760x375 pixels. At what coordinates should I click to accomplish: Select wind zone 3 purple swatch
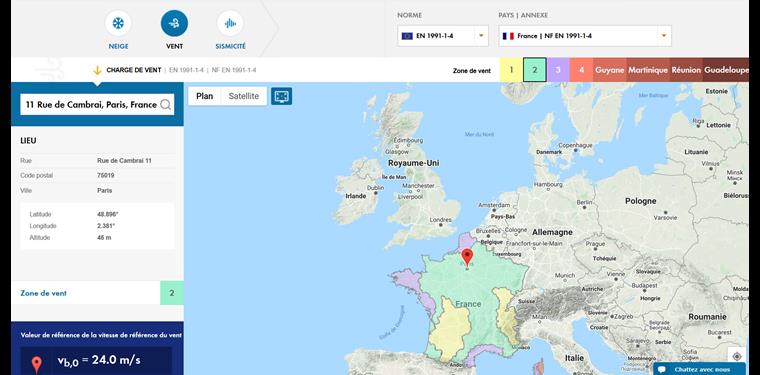558,70
